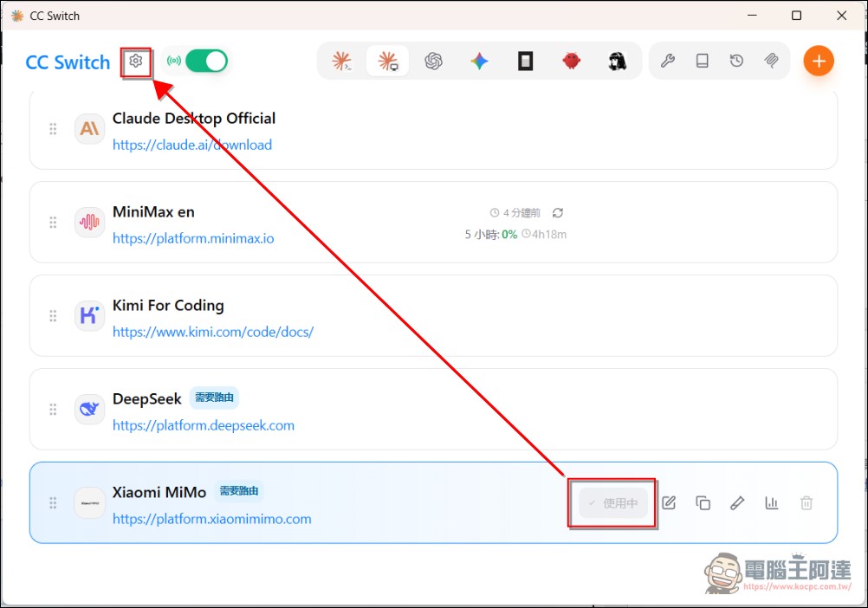Click the 5 小時 0% usage text

491,235
